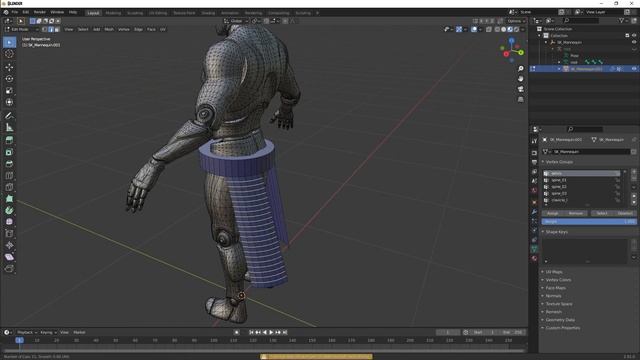Switch to face select mode

[x=57, y=29]
